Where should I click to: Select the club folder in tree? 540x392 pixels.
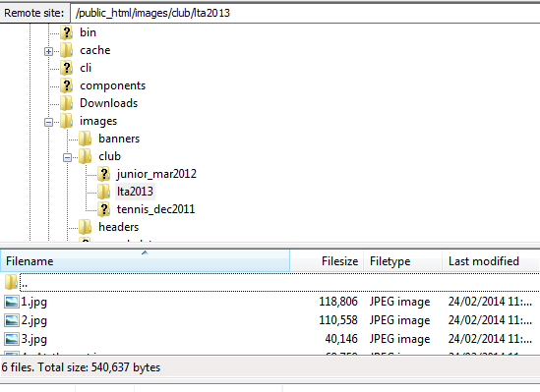coord(109,156)
